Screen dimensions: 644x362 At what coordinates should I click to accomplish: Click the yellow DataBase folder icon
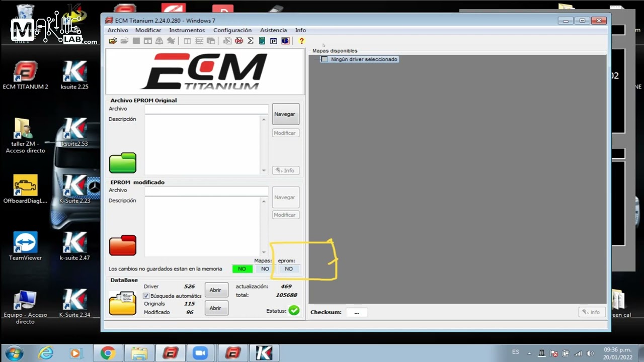[123, 303]
